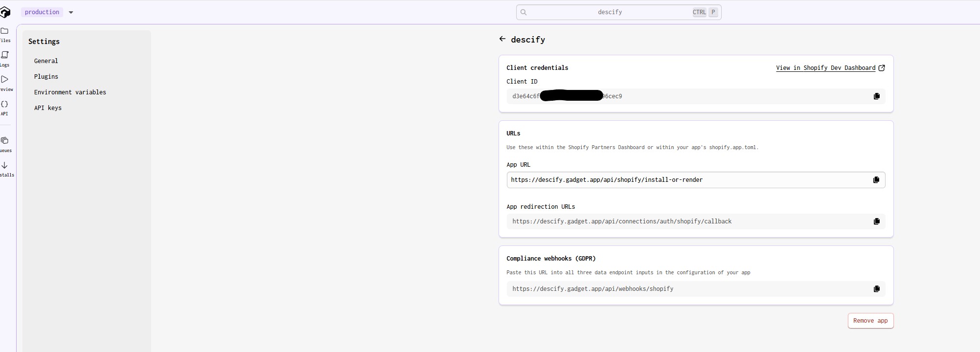Click the Compliance webhooks (GDPR) heading
Viewport: 980px width, 352px height.
coord(551,259)
